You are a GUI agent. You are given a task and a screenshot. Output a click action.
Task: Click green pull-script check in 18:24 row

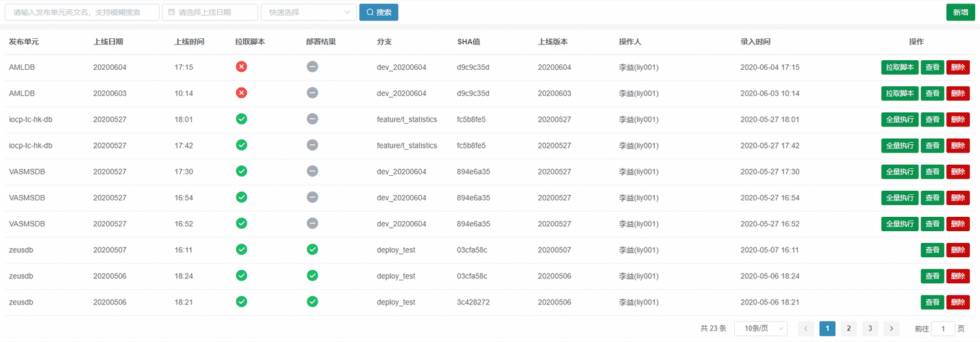(241, 275)
